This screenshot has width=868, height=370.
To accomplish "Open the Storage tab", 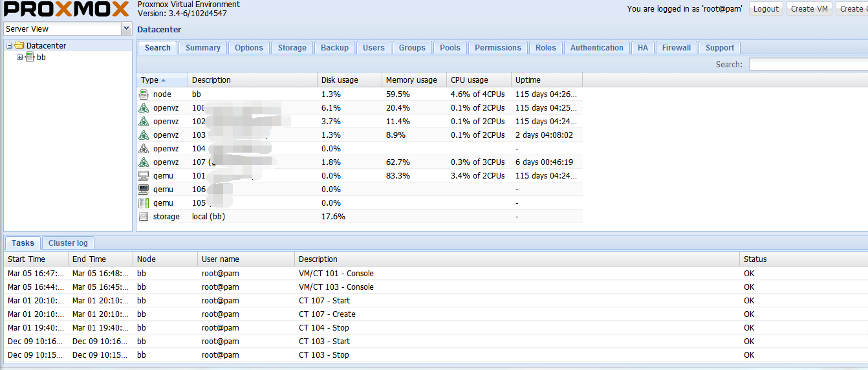I will (x=292, y=48).
